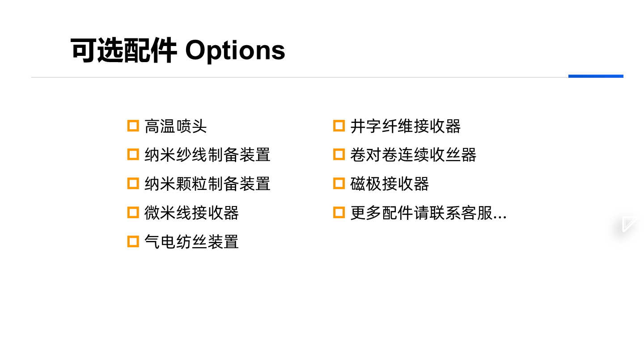The height and width of the screenshot is (362, 644).
Task: Select the 纳米纱线制备装置 text line
Action: (207, 155)
